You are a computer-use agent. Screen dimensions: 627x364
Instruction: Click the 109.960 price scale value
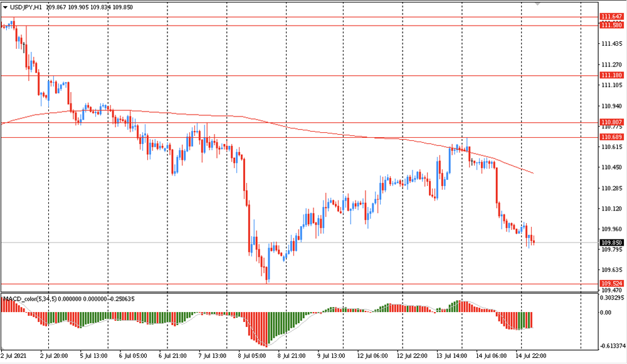coord(612,229)
